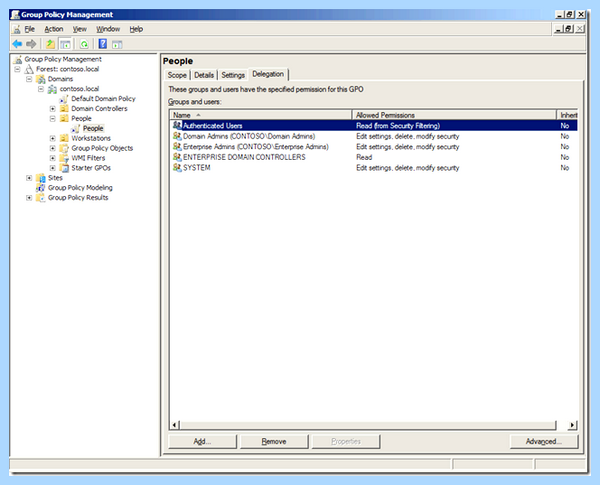
Task: Click the Domain Controllers OU icon
Action: [x=64, y=109]
